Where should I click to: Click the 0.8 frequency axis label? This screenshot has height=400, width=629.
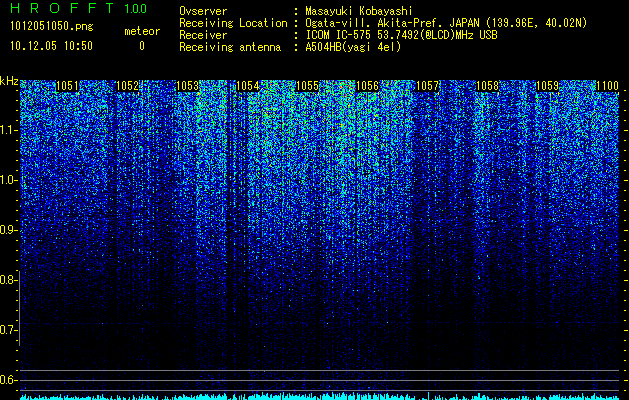click(6, 280)
